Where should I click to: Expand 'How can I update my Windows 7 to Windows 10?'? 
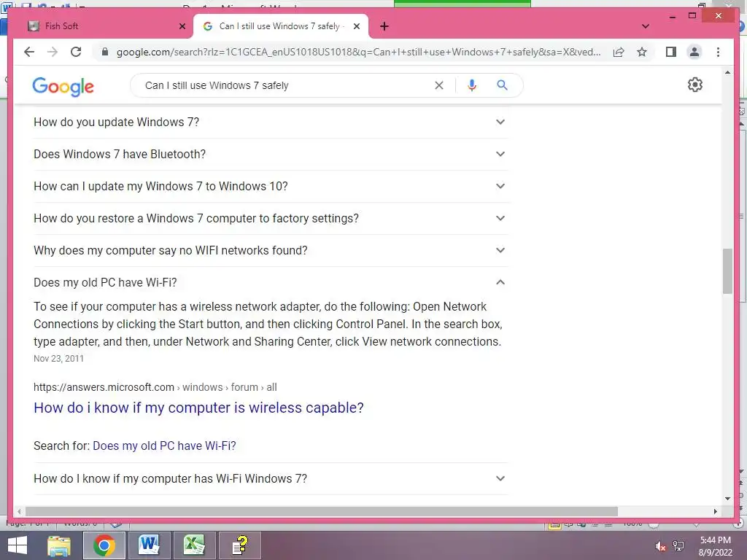pyautogui.click(x=270, y=186)
